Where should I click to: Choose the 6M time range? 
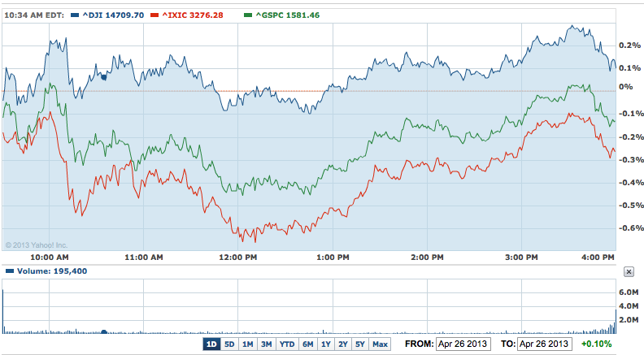point(308,344)
